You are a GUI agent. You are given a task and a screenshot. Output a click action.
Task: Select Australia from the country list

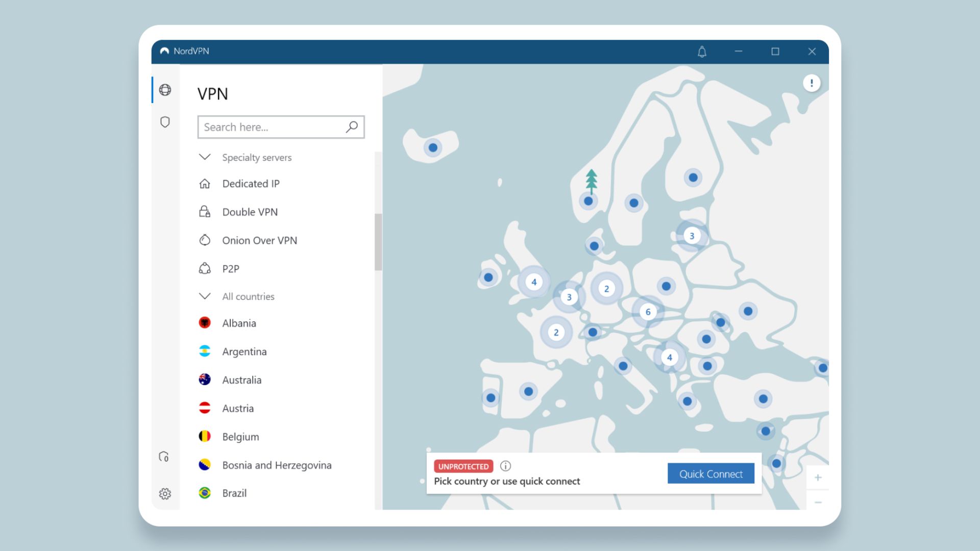click(241, 380)
